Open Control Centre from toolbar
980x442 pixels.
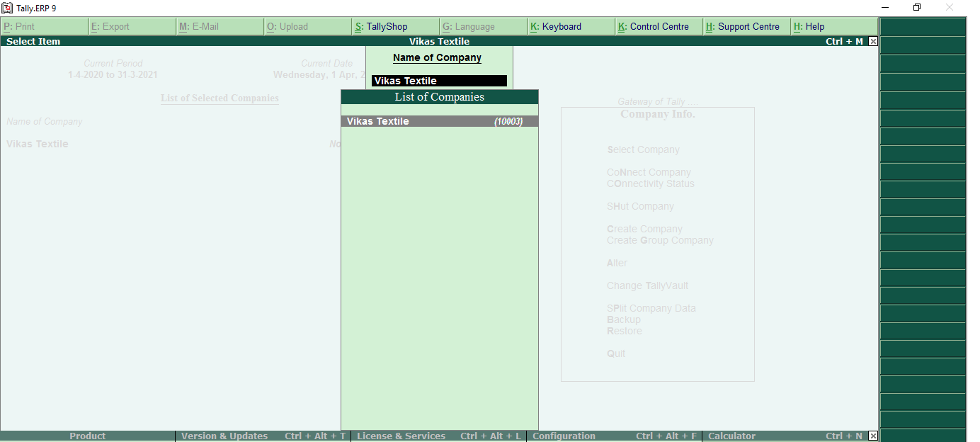click(x=659, y=27)
